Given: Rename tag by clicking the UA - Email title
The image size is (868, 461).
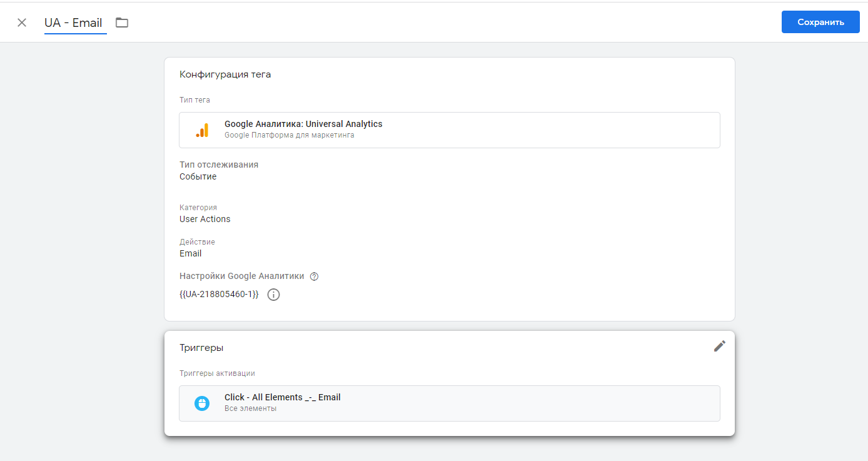Looking at the screenshot, I should (x=73, y=23).
